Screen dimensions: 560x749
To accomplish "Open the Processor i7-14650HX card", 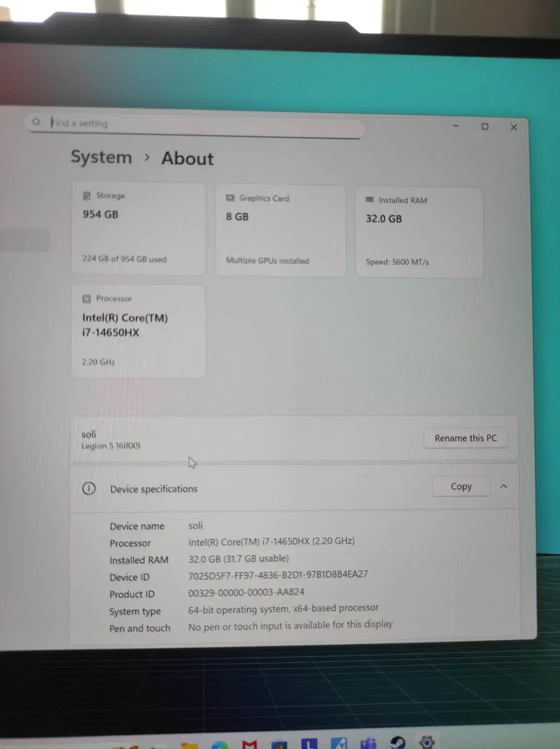I will click(138, 332).
